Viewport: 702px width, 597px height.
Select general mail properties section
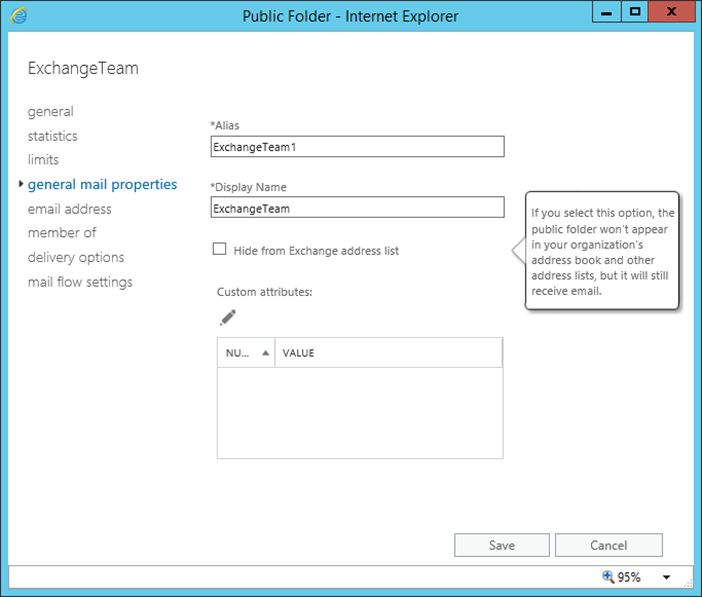click(x=102, y=185)
